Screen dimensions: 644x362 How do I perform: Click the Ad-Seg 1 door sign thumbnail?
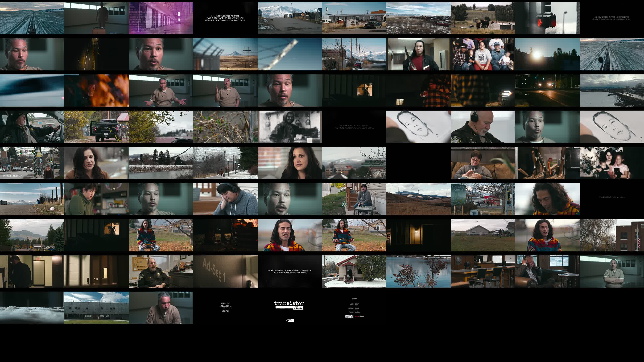click(225, 271)
